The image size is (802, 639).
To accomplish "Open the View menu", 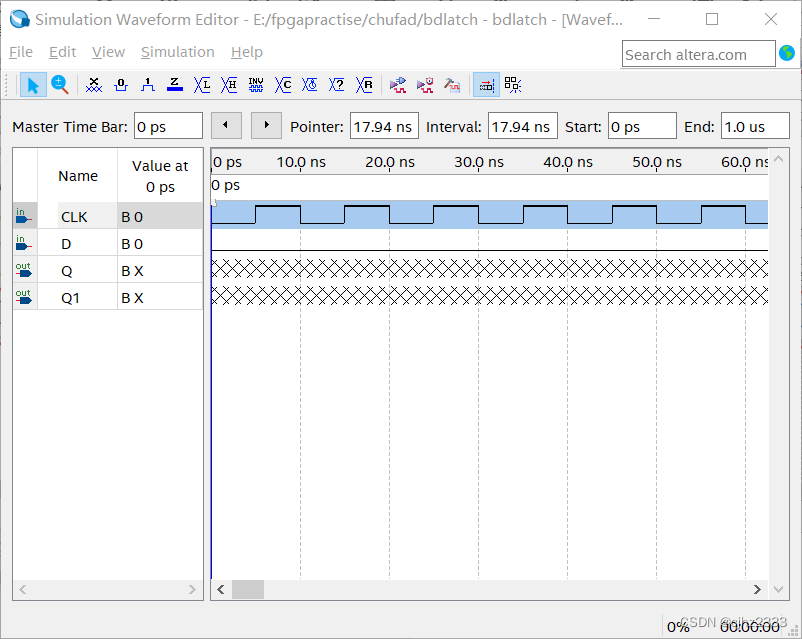I will coord(108,52).
